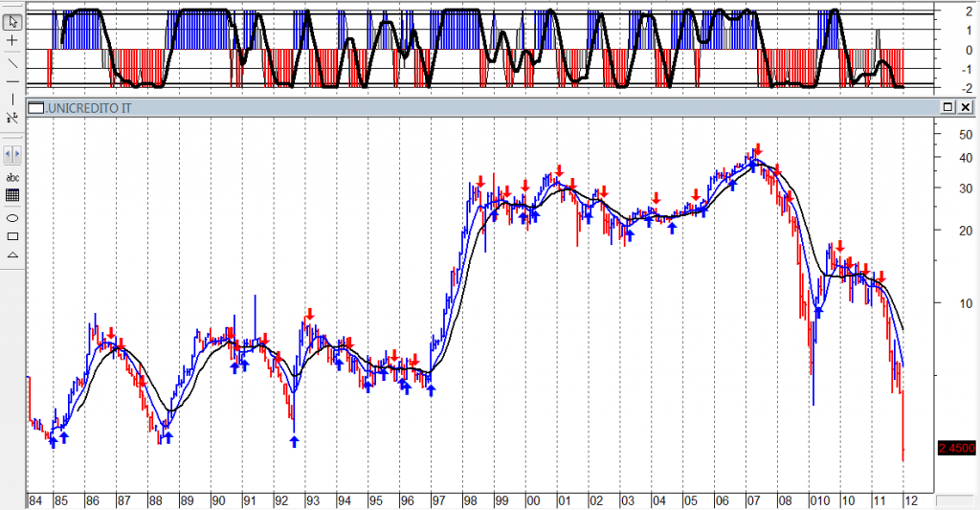
Task: Select the rectangle drawing tool
Action: 12,236
